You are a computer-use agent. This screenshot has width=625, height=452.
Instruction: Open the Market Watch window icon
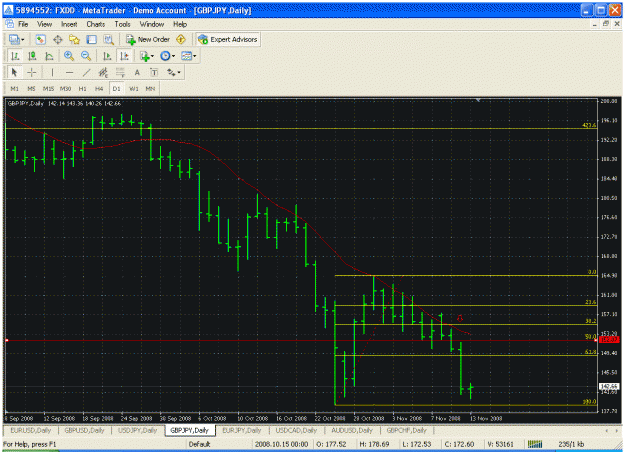(x=40, y=39)
